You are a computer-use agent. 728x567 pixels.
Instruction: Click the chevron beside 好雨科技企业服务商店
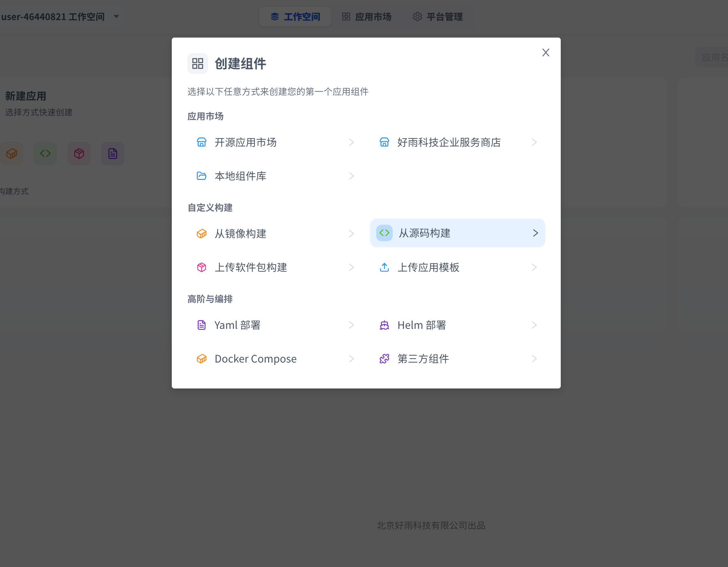pos(534,142)
